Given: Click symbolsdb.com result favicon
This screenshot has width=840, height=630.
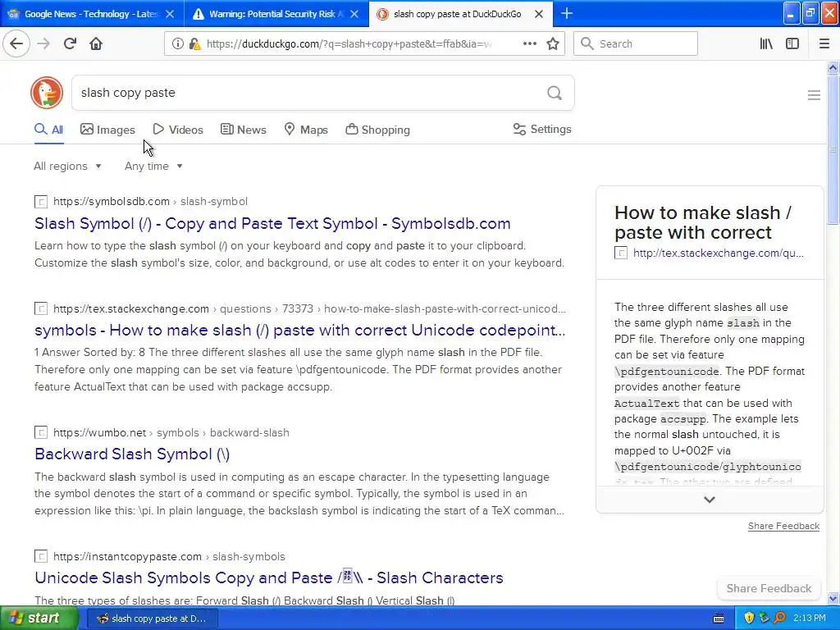Looking at the screenshot, I should tap(41, 202).
